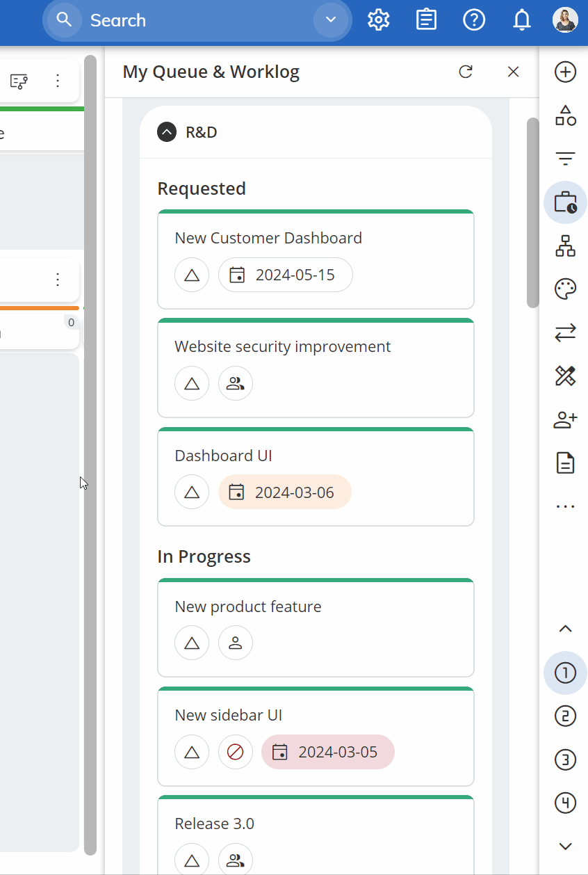Open the document icon in the sidebar
Screen dimensions: 588x875
pos(565,463)
